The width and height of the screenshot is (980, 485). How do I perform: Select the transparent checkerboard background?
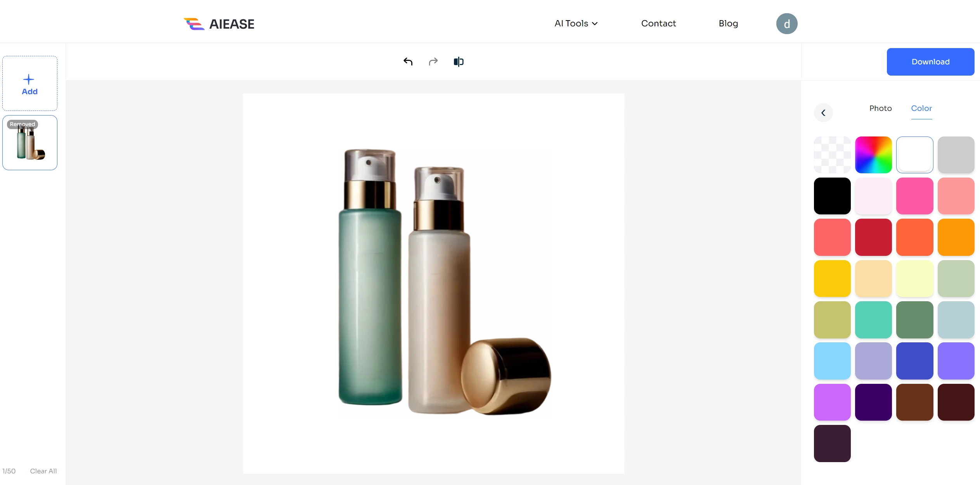(832, 155)
